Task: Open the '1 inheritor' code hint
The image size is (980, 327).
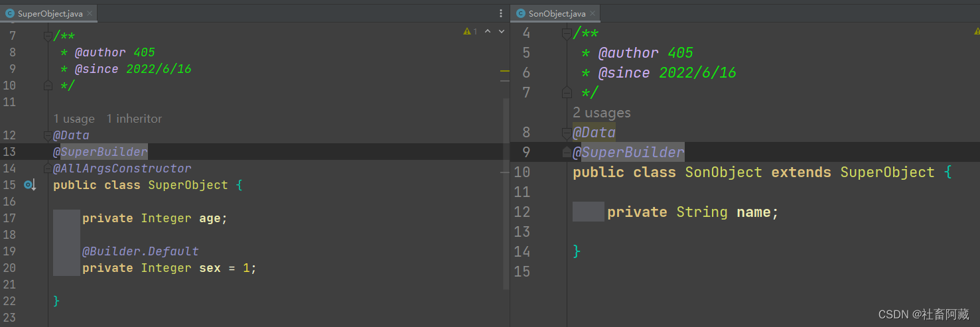Action: 134,119
